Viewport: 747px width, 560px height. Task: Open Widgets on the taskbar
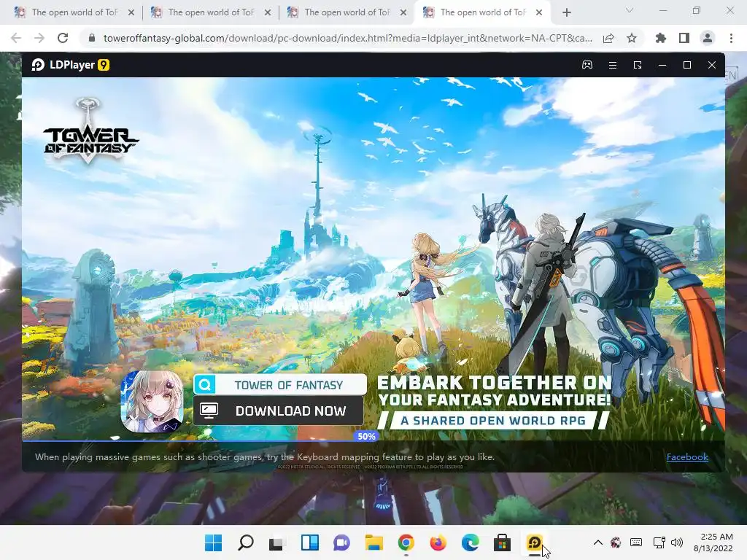309,542
